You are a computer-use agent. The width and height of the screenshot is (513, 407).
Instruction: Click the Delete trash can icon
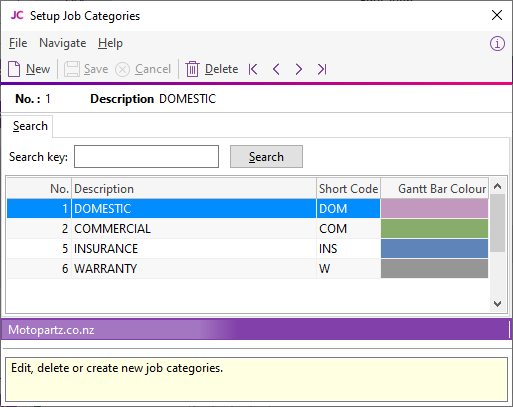pyautogui.click(x=192, y=69)
